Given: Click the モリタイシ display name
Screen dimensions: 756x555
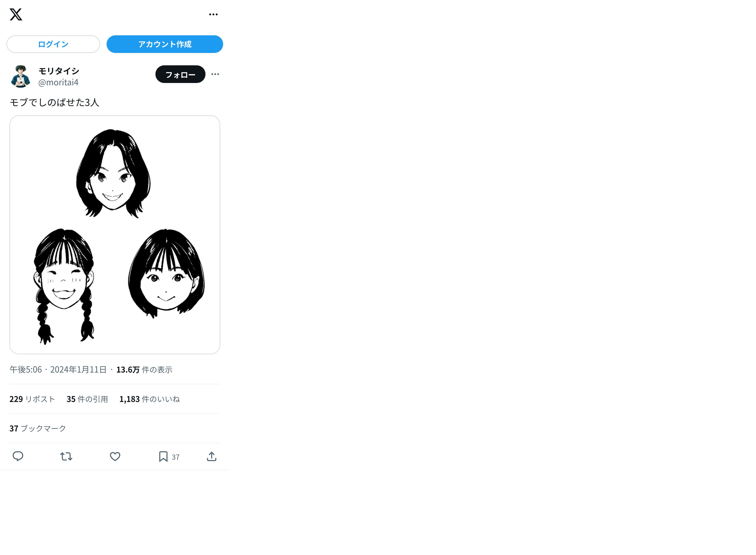Looking at the screenshot, I should pos(59,71).
